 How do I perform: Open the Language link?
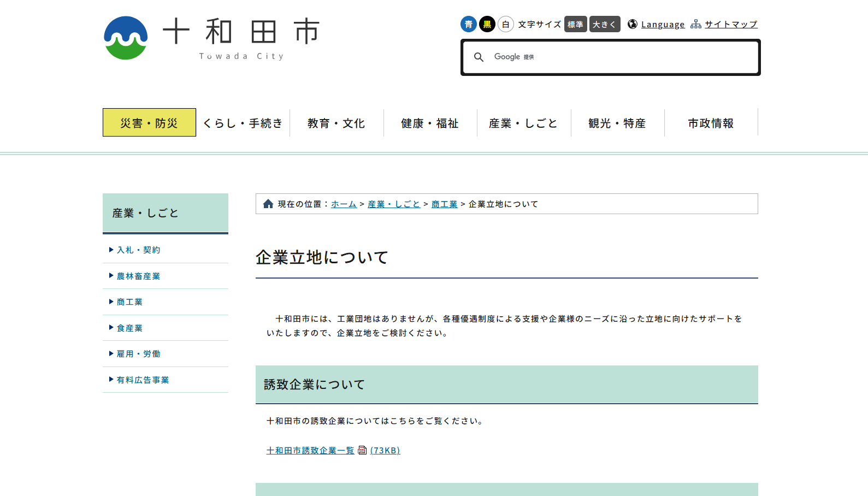[663, 24]
